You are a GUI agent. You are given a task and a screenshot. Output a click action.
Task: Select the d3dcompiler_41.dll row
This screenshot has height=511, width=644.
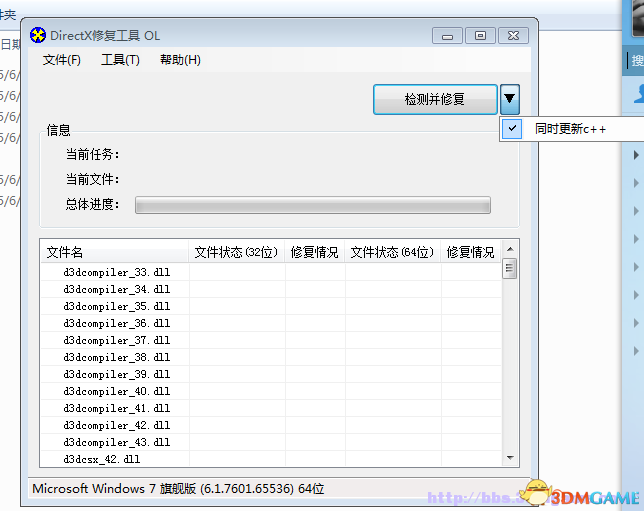pos(271,408)
